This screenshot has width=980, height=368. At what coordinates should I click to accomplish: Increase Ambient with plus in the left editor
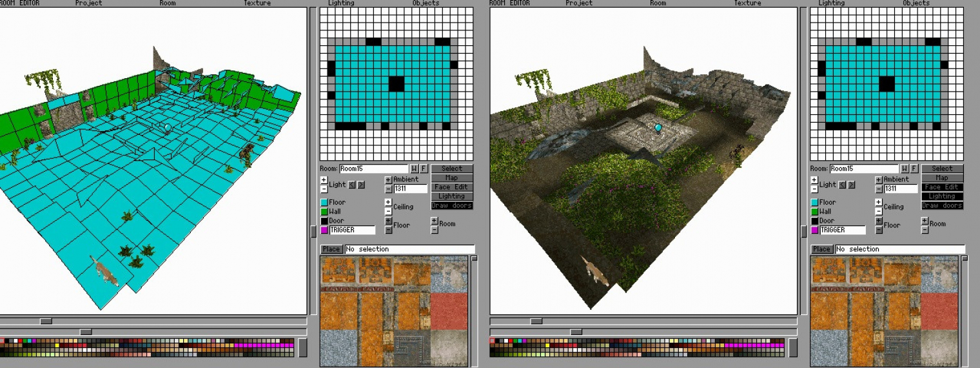[388, 180]
